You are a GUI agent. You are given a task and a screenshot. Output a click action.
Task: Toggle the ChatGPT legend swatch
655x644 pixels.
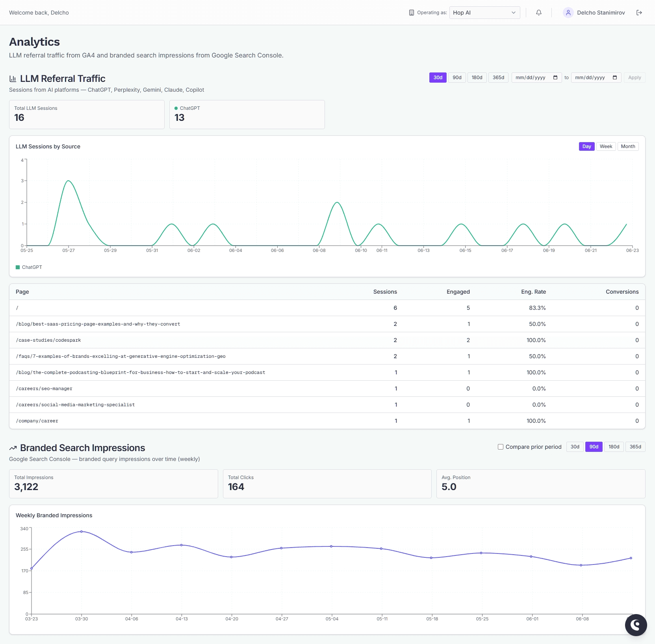click(18, 267)
